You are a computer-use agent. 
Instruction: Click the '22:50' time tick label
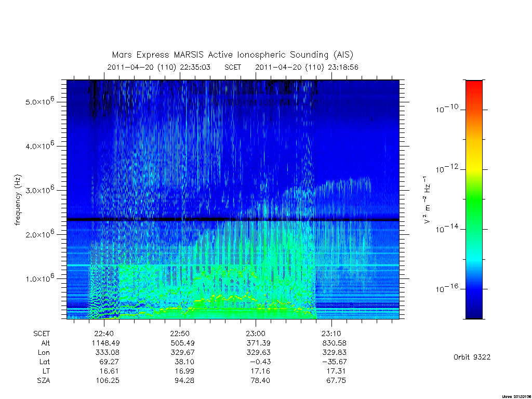click(x=180, y=334)
